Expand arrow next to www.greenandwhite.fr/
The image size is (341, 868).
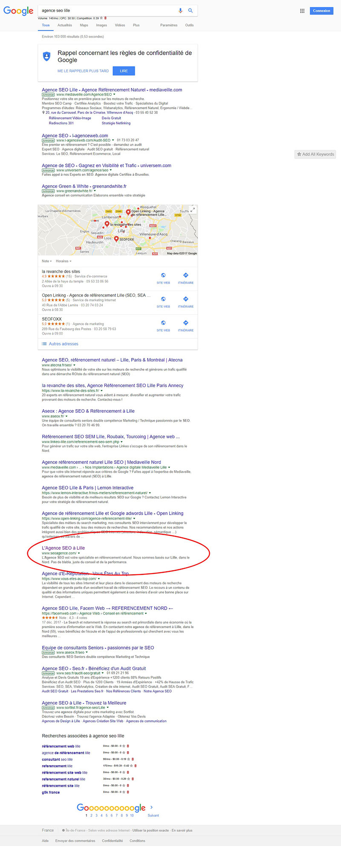coord(95,191)
